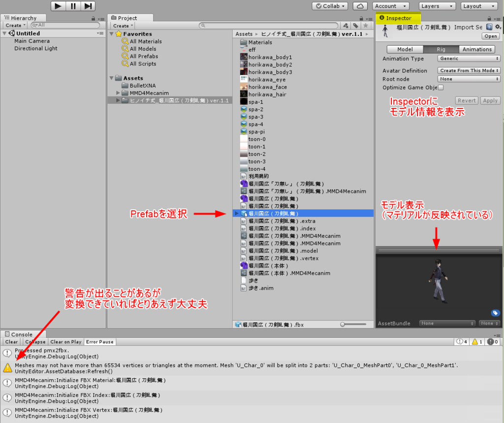Viewport: 504px width, 423px height.
Task: Open the Layout dropdown
Action: click(479, 6)
